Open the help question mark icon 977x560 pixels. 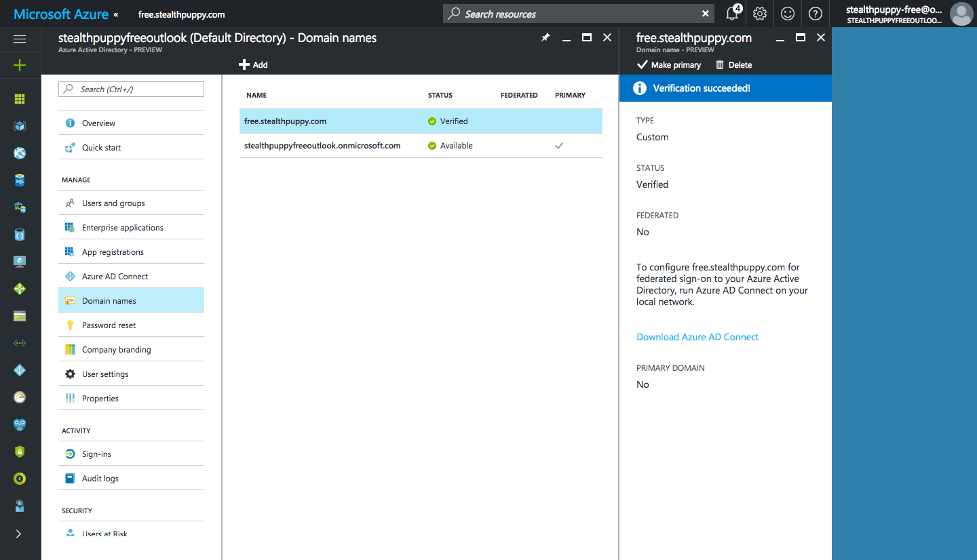pos(816,14)
